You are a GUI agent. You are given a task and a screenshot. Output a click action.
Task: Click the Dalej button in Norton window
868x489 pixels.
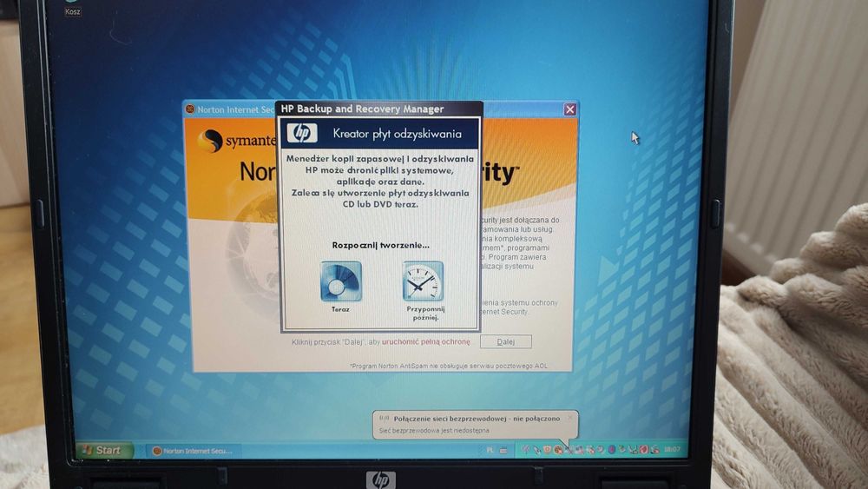[505, 341]
